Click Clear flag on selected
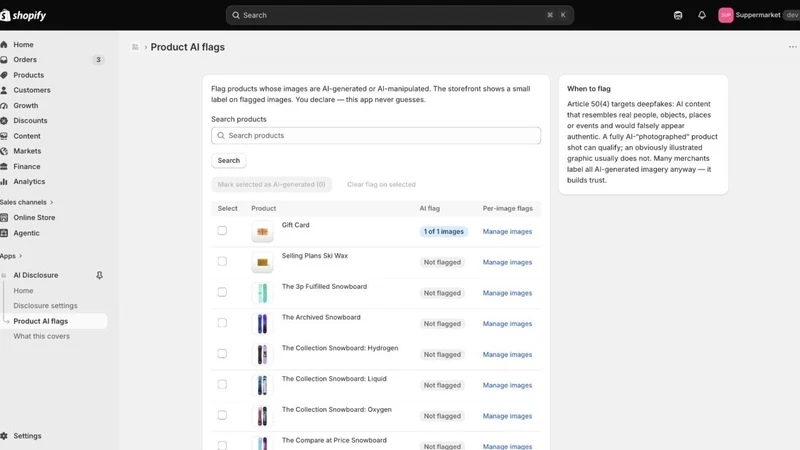 [x=381, y=184]
